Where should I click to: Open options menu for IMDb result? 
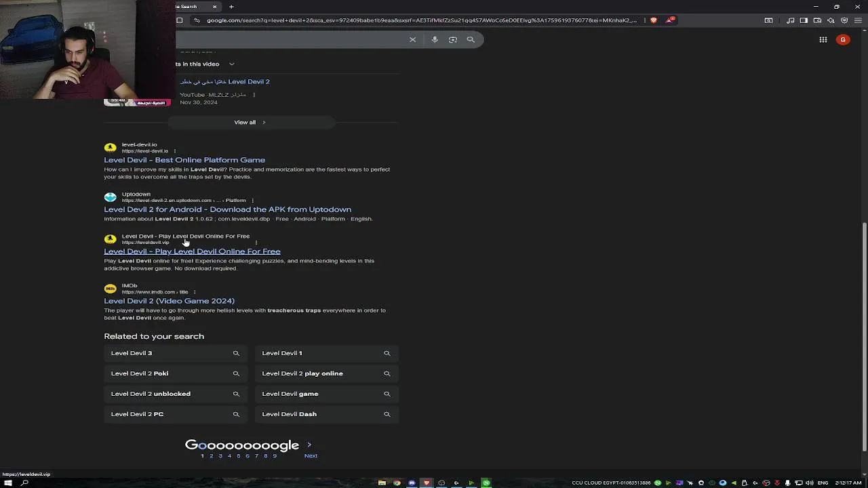(194, 292)
